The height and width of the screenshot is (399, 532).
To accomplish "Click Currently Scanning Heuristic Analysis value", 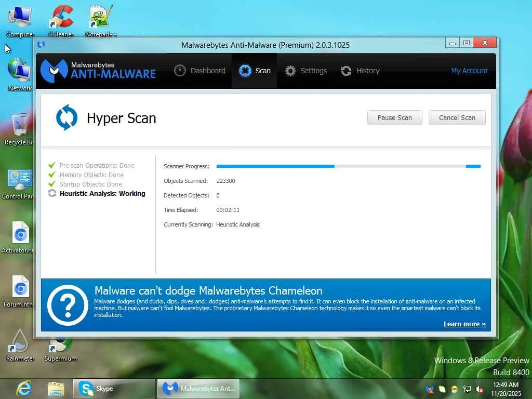I will pos(237,224).
